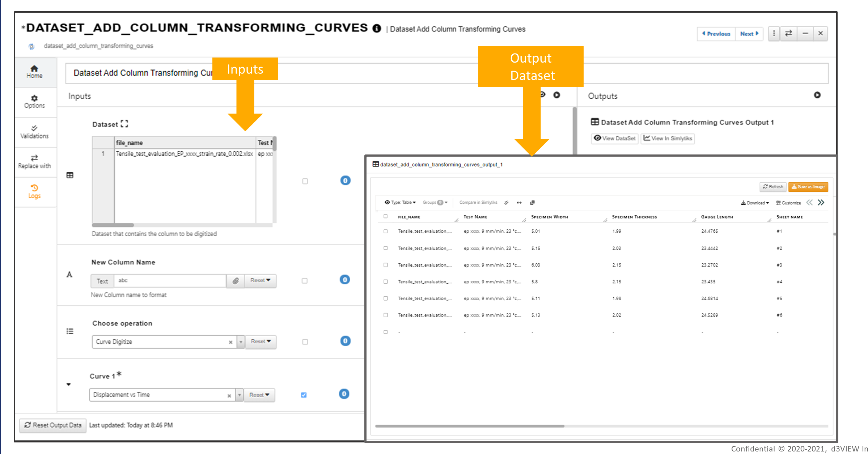Click the Next navigation button
The height and width of the screenshot is (454, 868).
[x=749, y=34]
